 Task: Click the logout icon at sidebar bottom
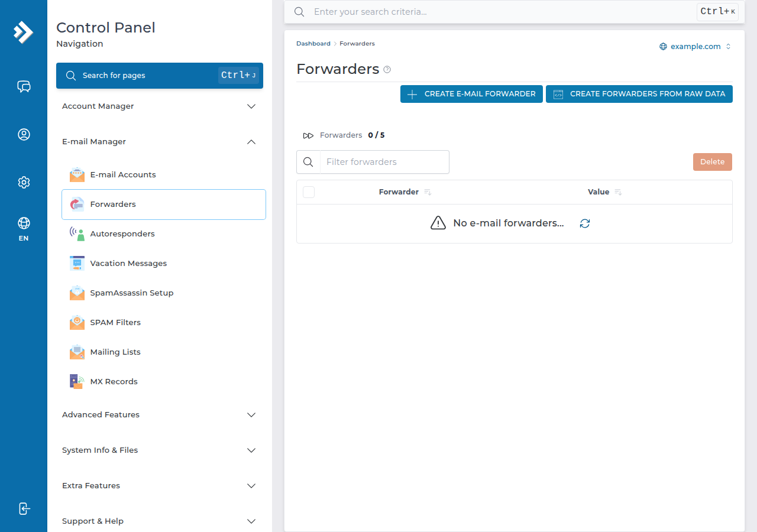point(24,508)
